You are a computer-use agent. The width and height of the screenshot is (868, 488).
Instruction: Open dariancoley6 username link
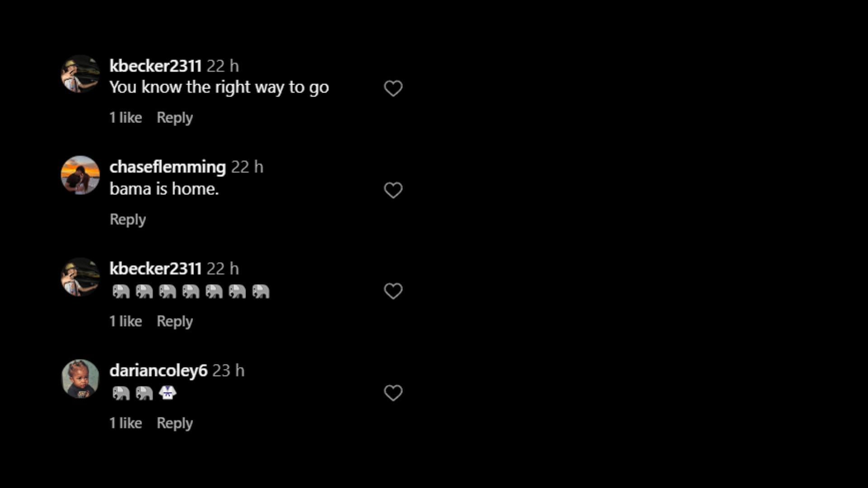[158, 371]
